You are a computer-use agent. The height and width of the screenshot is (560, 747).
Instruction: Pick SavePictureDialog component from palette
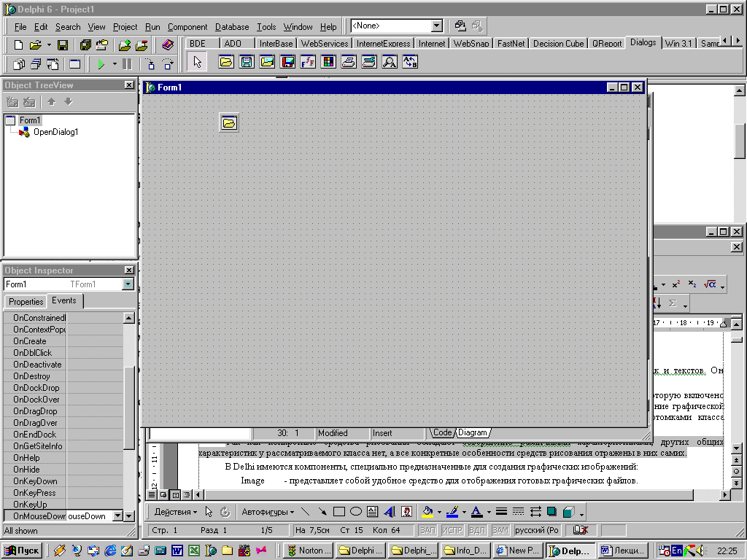coord(287,62)
